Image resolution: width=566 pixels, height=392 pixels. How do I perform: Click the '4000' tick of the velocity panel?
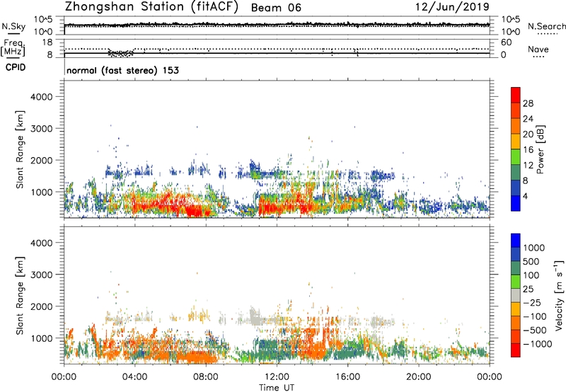(x=42, y=243)
